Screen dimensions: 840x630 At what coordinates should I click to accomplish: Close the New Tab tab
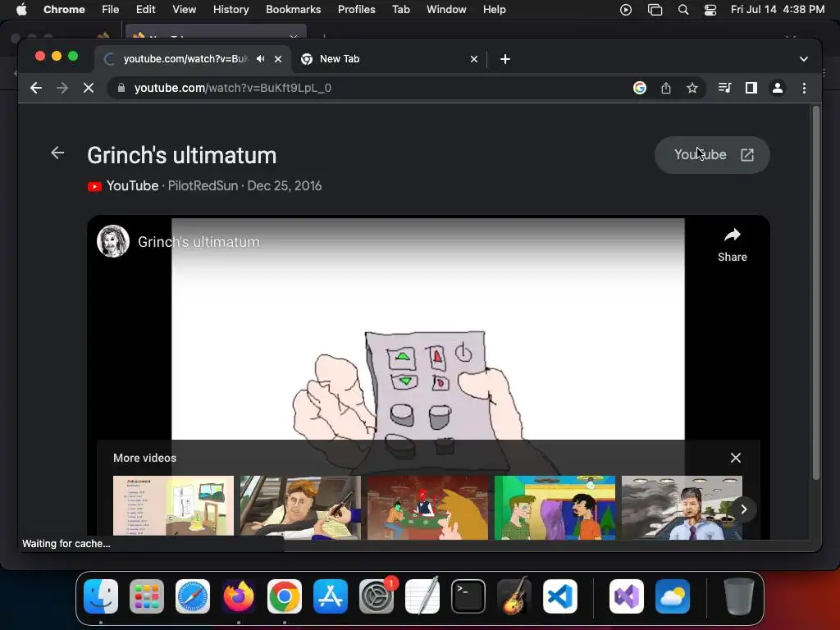(x=473, y=59)
